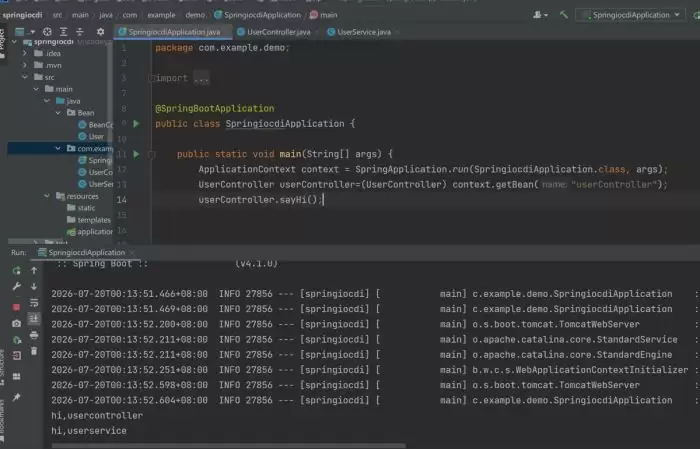
Task: Stop the running application with red square
Action: click(x=17, y=307)
